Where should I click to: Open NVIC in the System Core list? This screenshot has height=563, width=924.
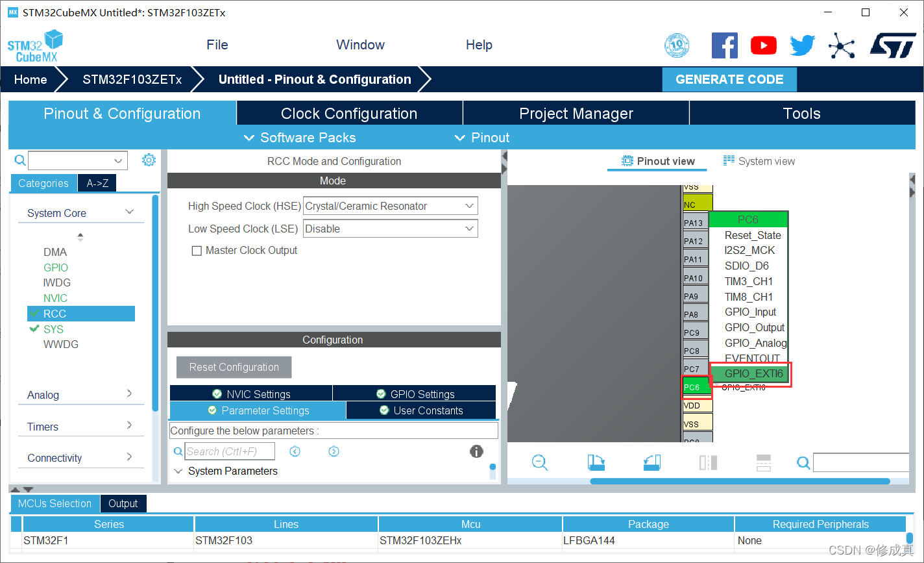[55, 298]
